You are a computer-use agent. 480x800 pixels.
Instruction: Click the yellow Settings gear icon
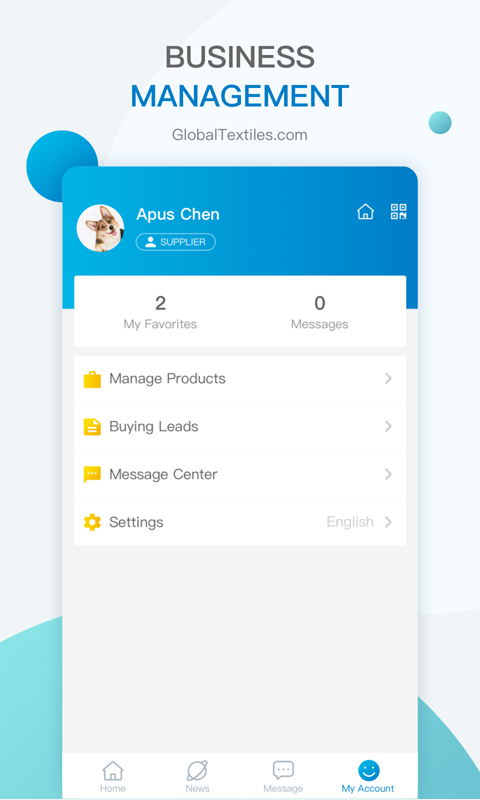coord(92,522)
